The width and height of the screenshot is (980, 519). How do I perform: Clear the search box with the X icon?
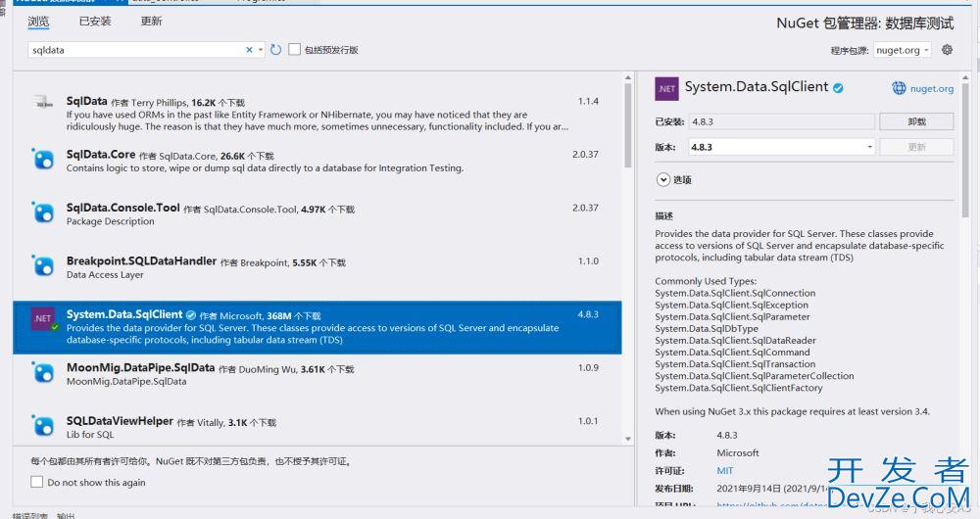(x=249, y=50)
